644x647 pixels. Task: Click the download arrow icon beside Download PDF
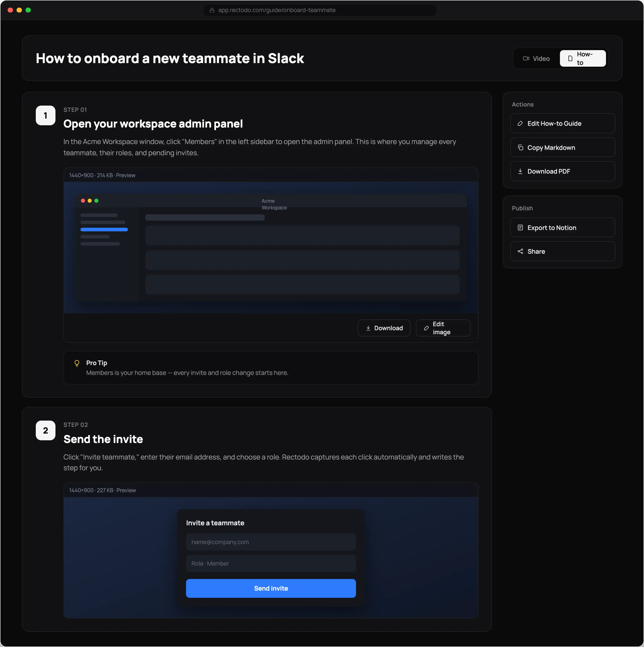click(520, 171)
